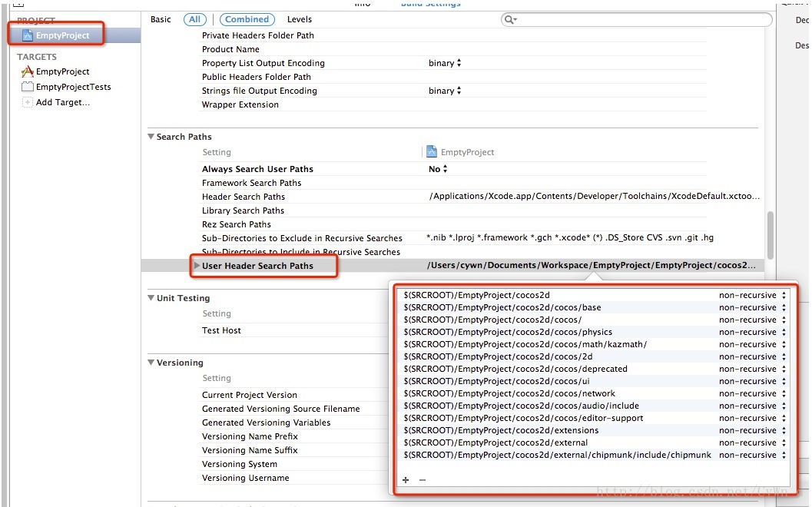Expand the User Header Search Paths row
812x507 pixels.
pos(197,265)
